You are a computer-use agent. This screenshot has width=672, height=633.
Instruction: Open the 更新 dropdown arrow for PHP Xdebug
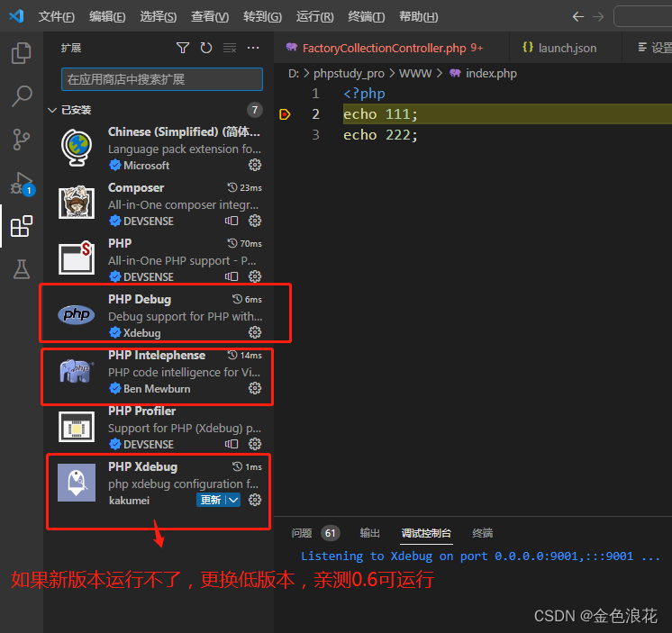(233, 500)
